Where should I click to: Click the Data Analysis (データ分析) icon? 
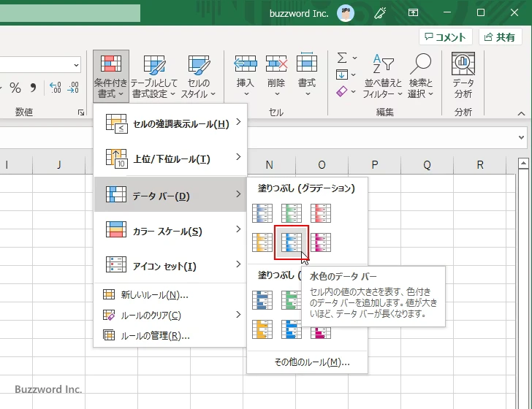click(x=463, y=64)
